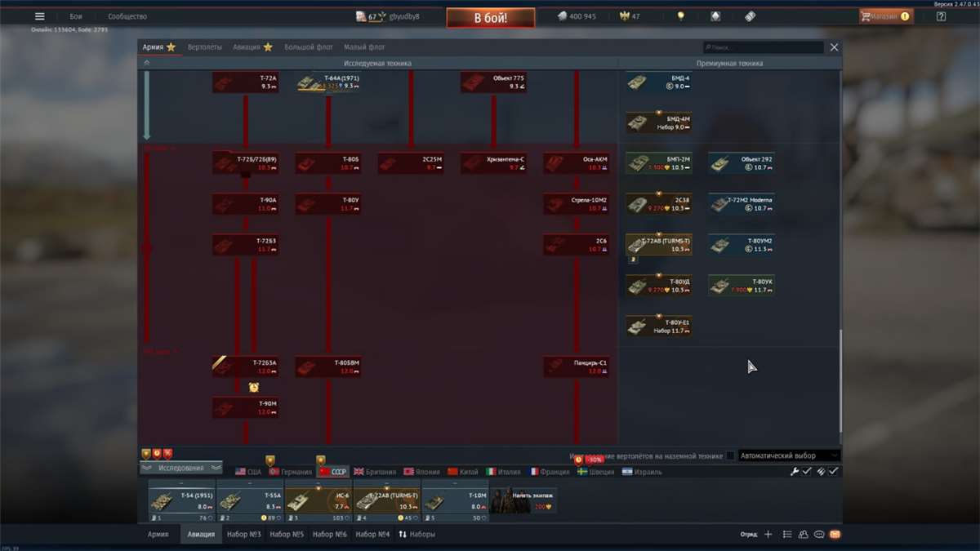This screenshot has width=980, height=551.
Task: Select the Britain flag nation
Action: coord(375,472)
